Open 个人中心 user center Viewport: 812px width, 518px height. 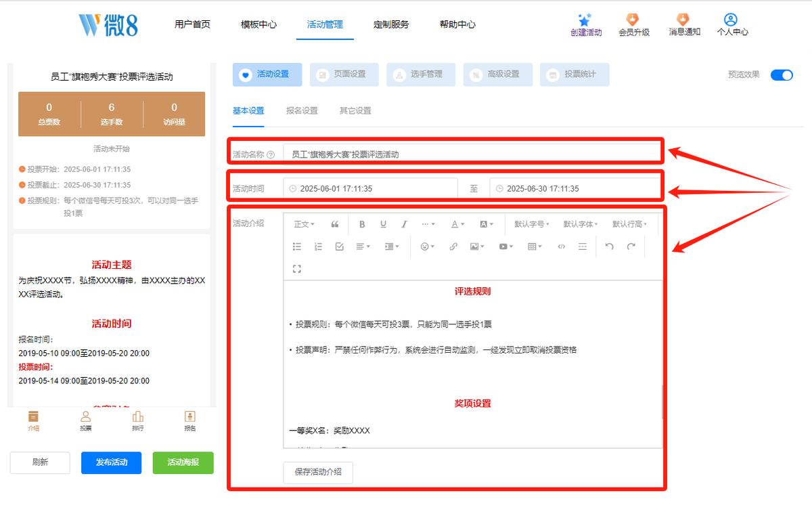coord(732,25)
